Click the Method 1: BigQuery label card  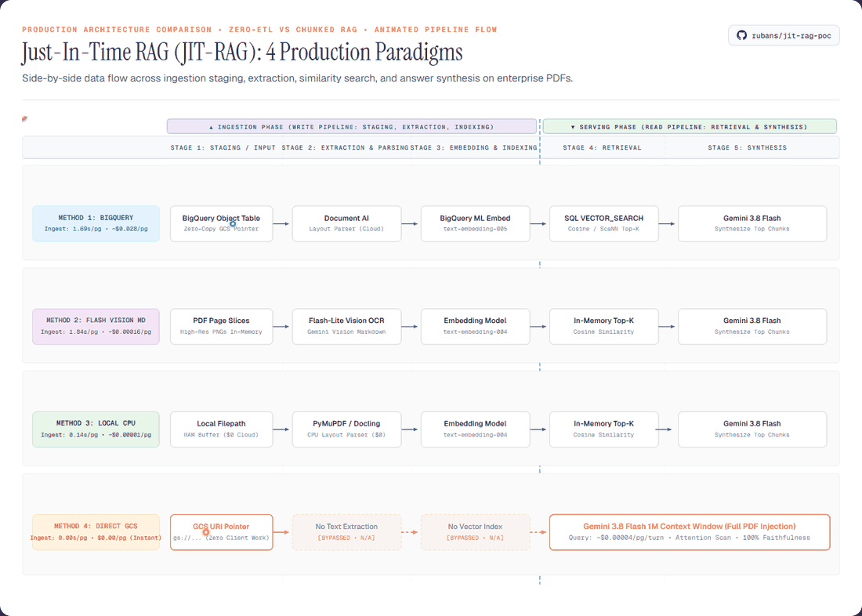[x=96, y=223]
